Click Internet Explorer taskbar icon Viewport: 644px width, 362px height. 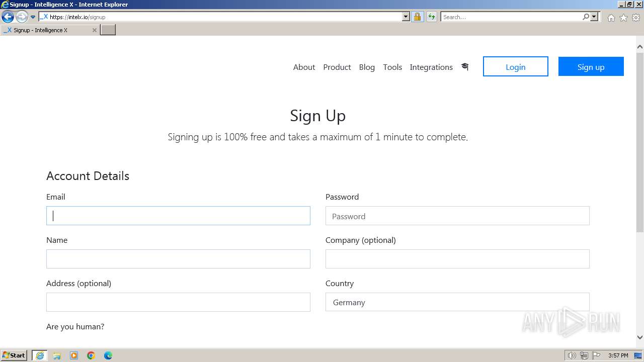pos(40,355)
